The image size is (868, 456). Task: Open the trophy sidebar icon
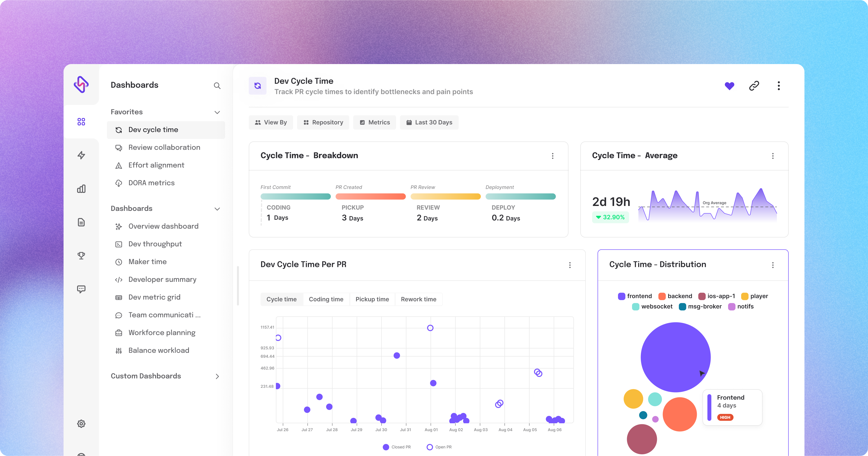pos(81,255)
